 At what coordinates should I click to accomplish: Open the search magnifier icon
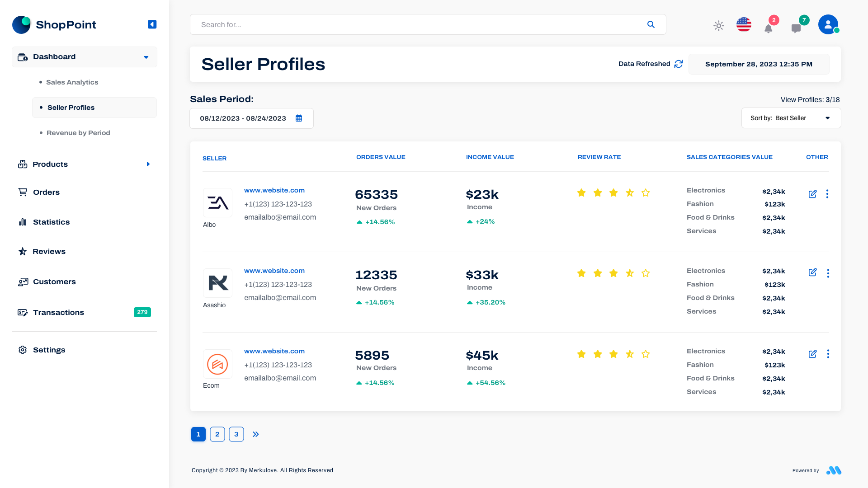pyautogui.click(x=651, y=24)
